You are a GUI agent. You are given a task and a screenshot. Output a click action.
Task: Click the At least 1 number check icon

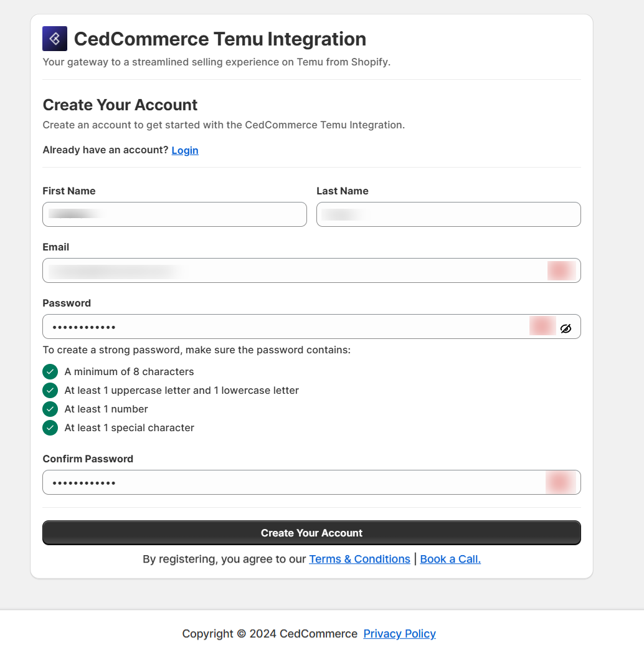[x=50, y=409]
